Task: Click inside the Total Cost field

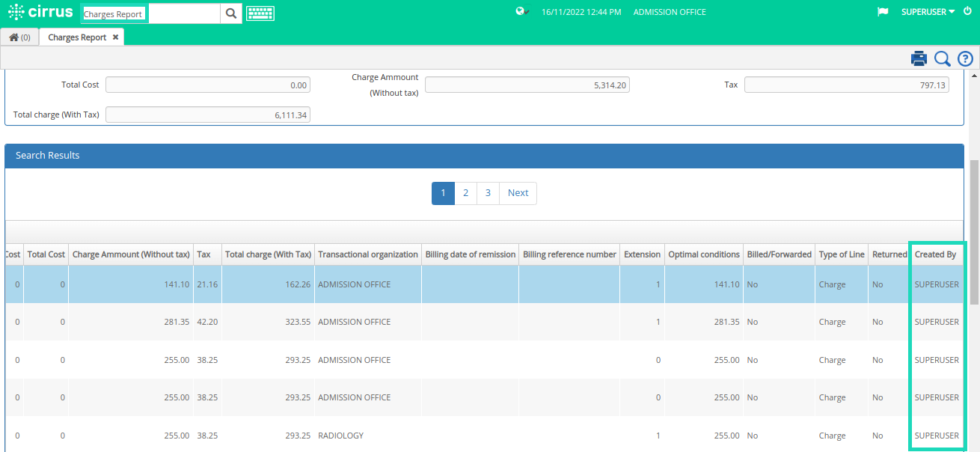Action: tap(207, 84)
